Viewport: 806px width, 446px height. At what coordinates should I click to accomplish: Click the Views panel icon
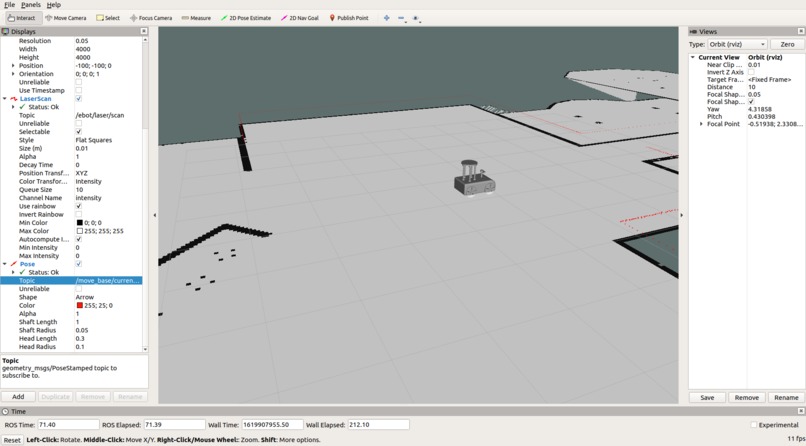coord(693,31)
